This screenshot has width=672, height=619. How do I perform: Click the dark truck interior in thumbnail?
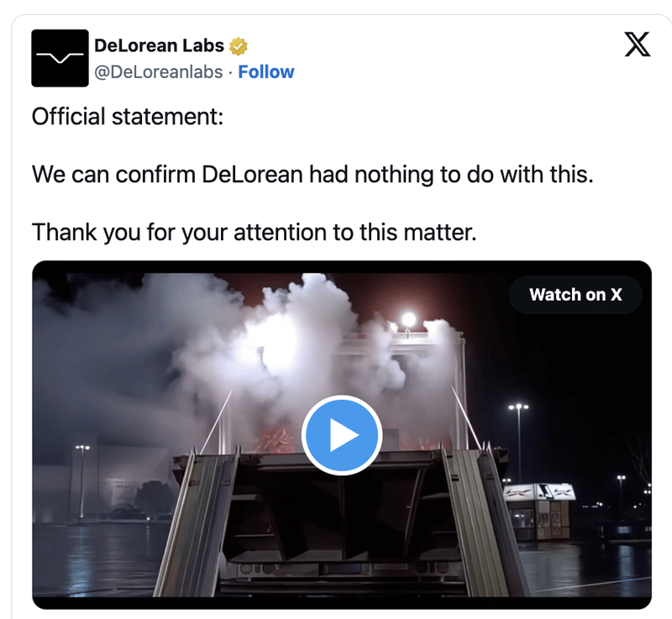(x=339, y=514)
